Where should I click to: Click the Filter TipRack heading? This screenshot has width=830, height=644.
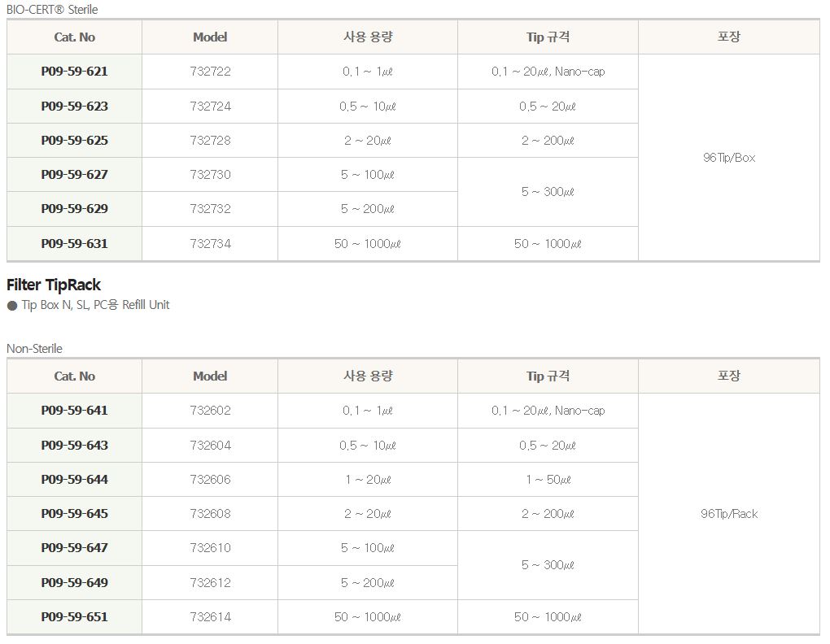(x=54, y=285)
